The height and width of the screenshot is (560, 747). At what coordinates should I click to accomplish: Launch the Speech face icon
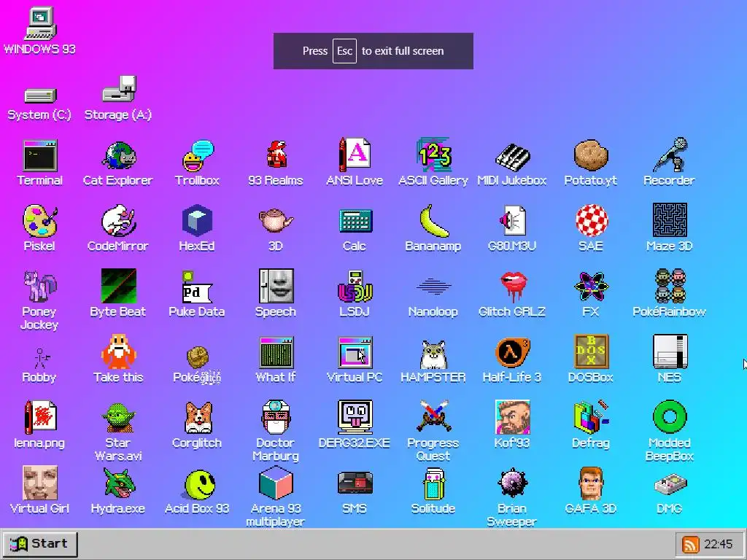(x=276, y=286)
